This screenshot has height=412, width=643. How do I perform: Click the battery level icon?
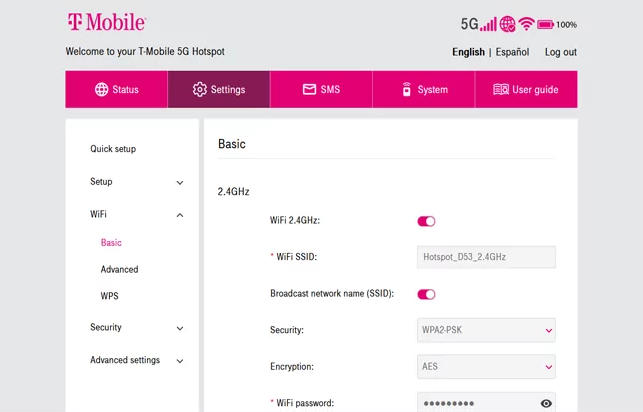[x=545, y=25]
